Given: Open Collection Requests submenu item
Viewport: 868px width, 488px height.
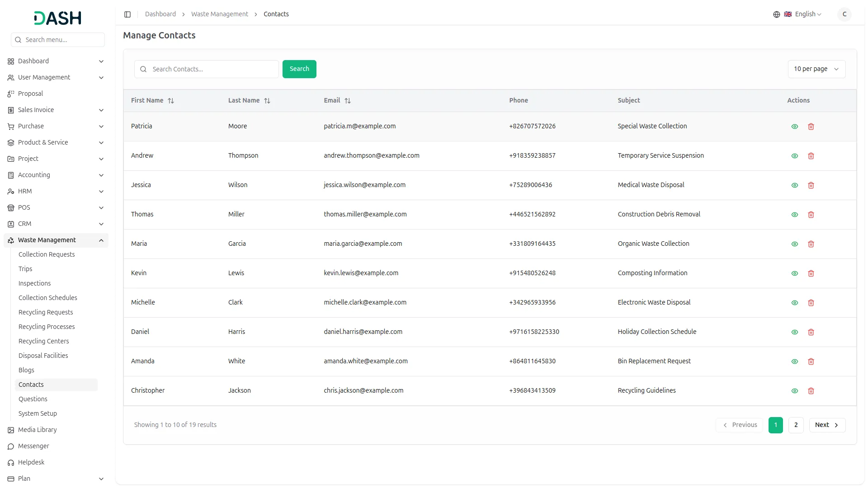Looking at the screenshot, I should [x=47, y=254].
